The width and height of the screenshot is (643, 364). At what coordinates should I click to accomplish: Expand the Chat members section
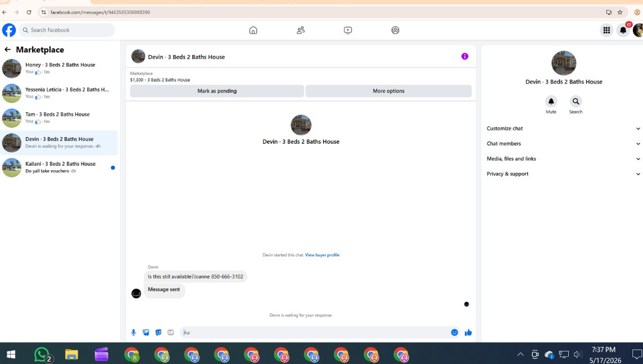pos(563,143)
